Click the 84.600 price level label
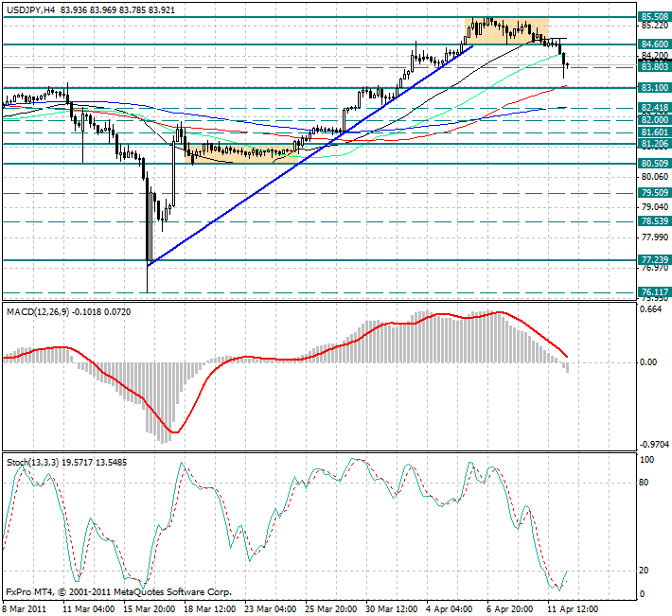Image resolution: width=672 pixels, height=616 pixels. click(654, 44)
